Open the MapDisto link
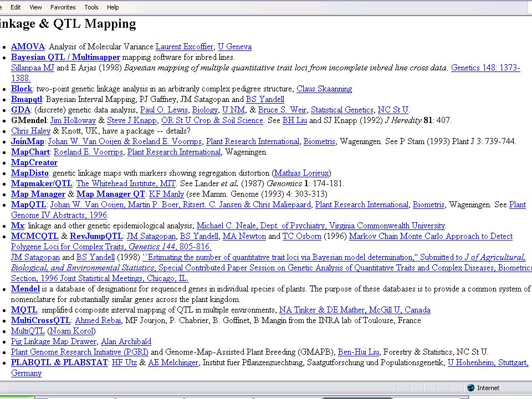532x399 pixels. coord(29,173)
